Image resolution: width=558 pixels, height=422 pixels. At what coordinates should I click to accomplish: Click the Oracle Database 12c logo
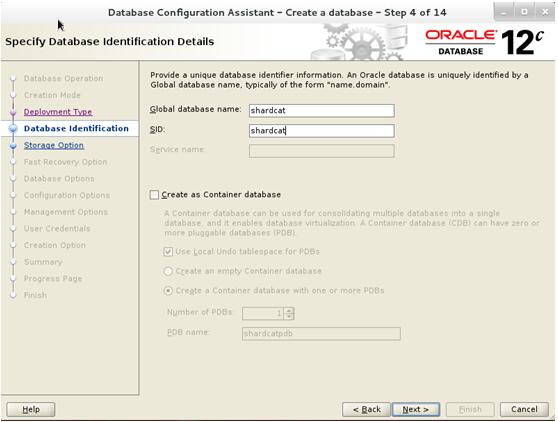coord(485,43)
